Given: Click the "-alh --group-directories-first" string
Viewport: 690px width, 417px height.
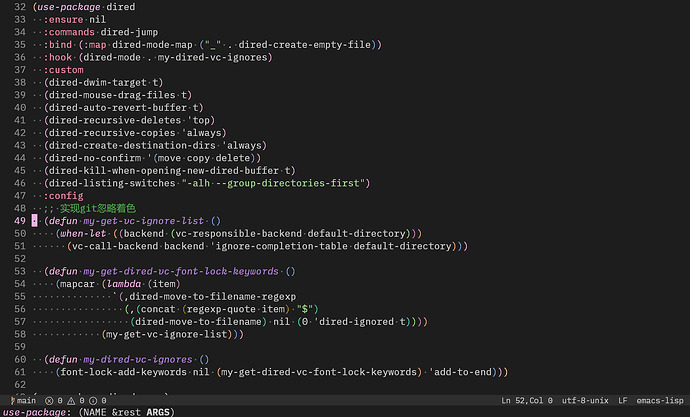Looking at the screenshot, I should pos(273,183).
